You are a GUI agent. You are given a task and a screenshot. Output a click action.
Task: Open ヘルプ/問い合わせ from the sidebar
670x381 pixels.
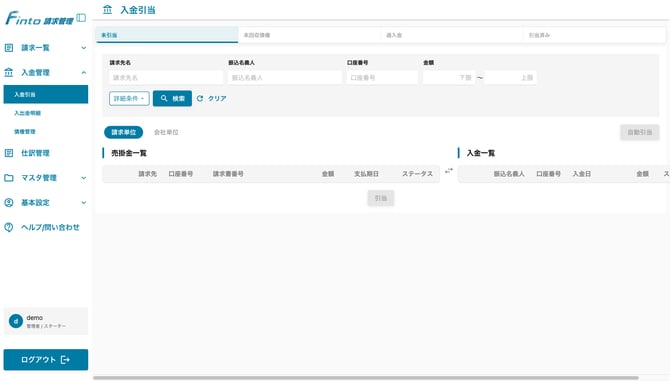[50, 227]
